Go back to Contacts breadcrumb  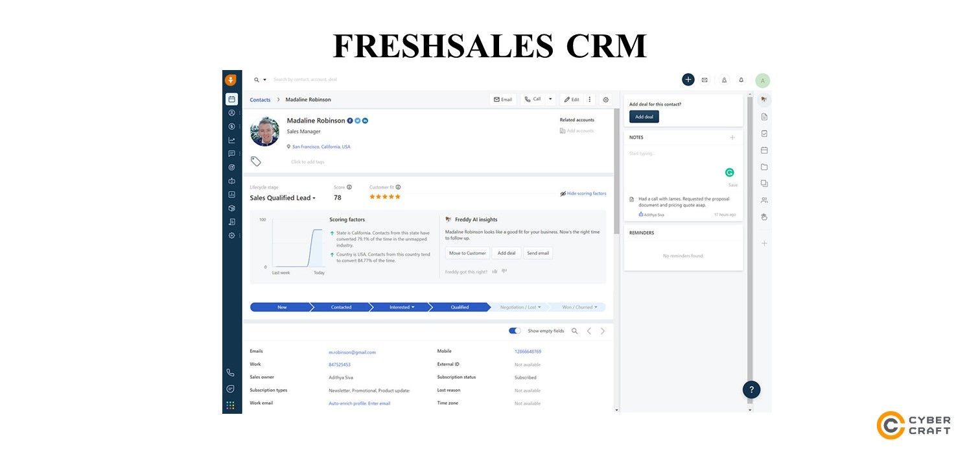coord(260,100)
